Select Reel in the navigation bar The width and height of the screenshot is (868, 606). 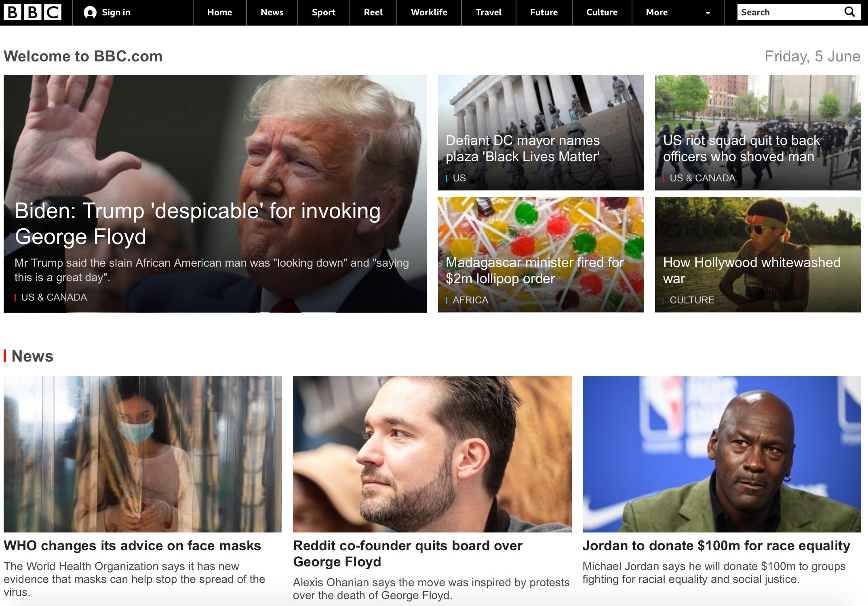click(373, 13)
